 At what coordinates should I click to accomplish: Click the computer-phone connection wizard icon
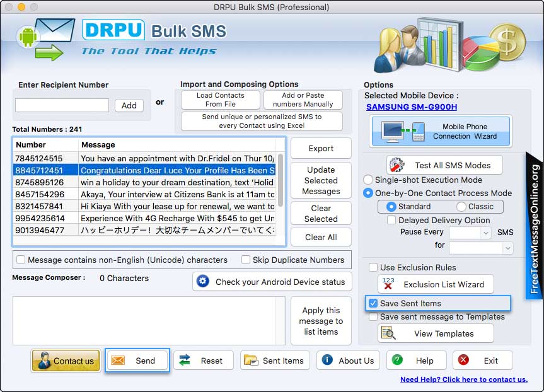pyautogui.click(x=403, y=132)
